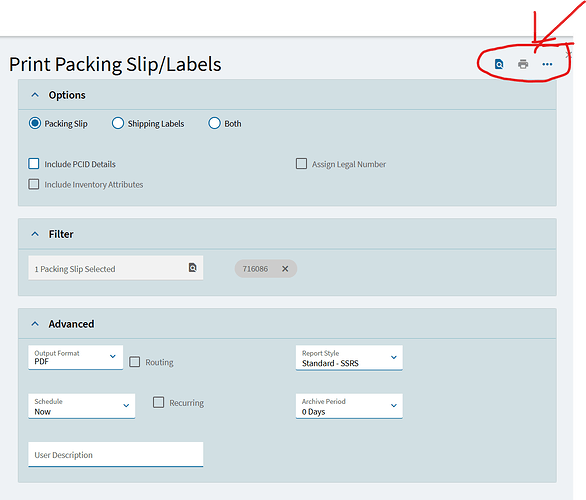Toggle the Routing checkbox
This screenshot has height=500, width=586.
135,362
